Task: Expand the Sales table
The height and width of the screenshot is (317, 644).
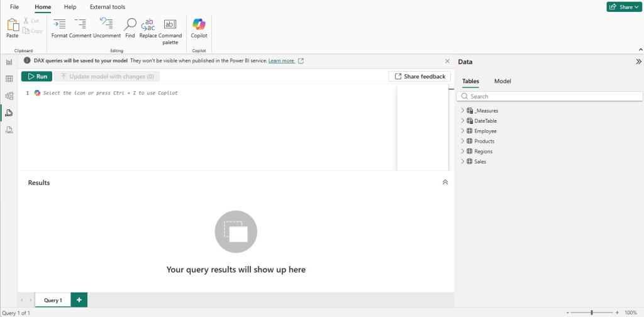Action: [463, 162]
